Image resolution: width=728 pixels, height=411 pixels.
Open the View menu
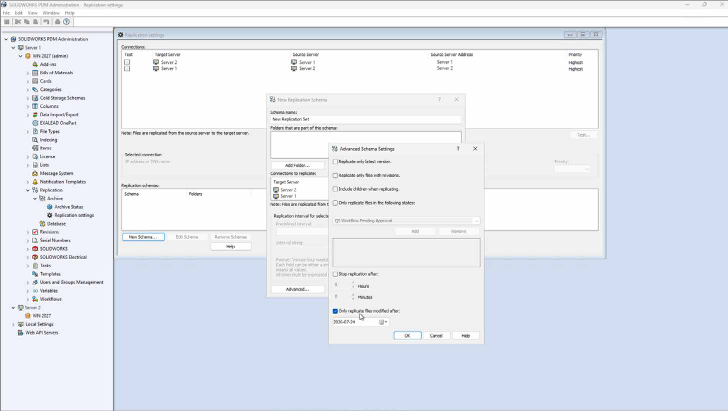point(32,13)
